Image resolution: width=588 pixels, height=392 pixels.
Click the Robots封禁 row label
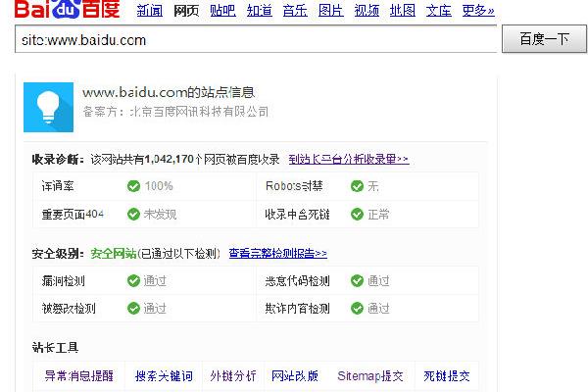[294, 186]
